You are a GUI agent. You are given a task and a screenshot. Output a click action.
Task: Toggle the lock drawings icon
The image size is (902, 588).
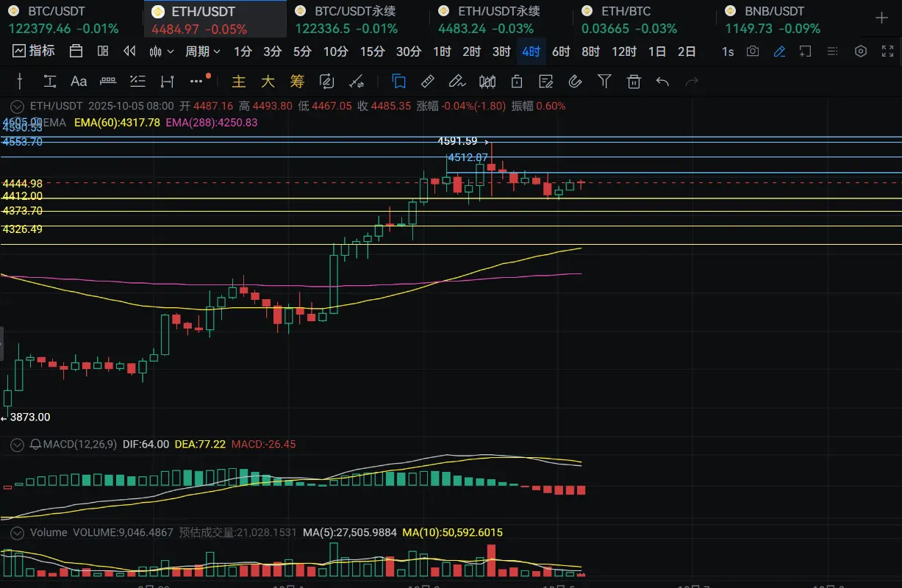pyautogui.click(x=517, y=81)
